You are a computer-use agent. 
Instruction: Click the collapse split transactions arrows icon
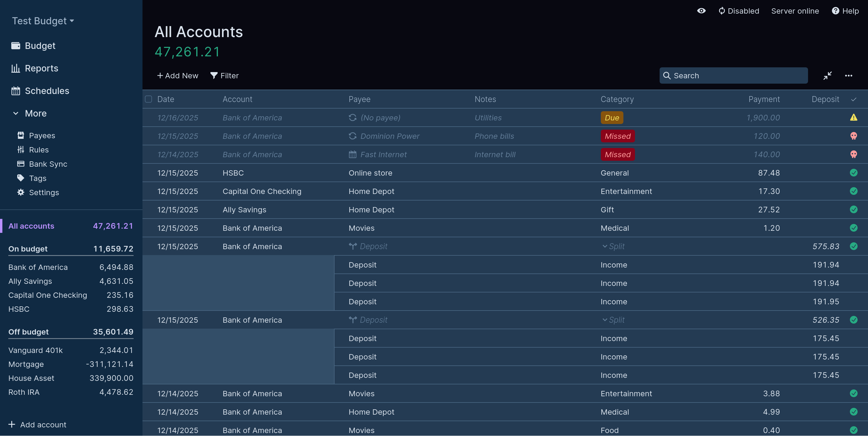point(828,75)
